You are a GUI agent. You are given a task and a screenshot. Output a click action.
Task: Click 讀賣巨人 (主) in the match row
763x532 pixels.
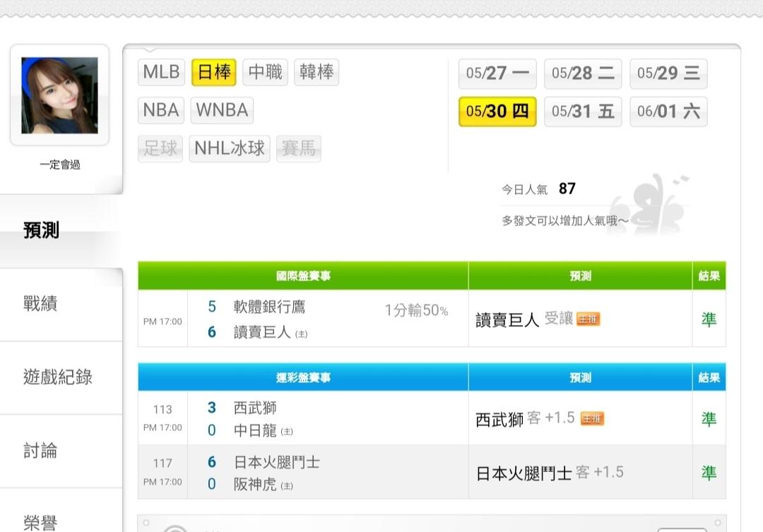[x=270, y=333]
